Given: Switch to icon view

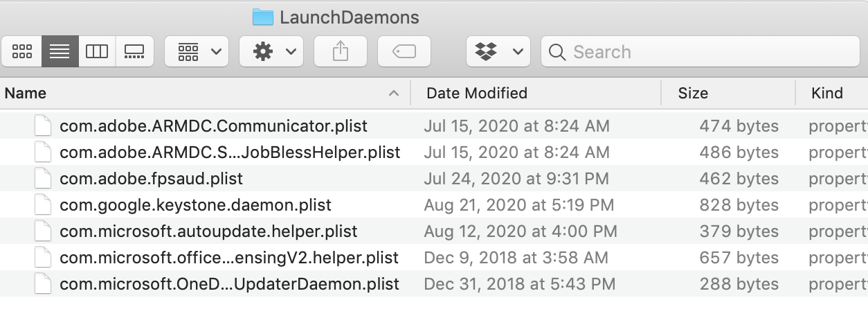Looking at the screenshot, I should [x=22, y=52].
